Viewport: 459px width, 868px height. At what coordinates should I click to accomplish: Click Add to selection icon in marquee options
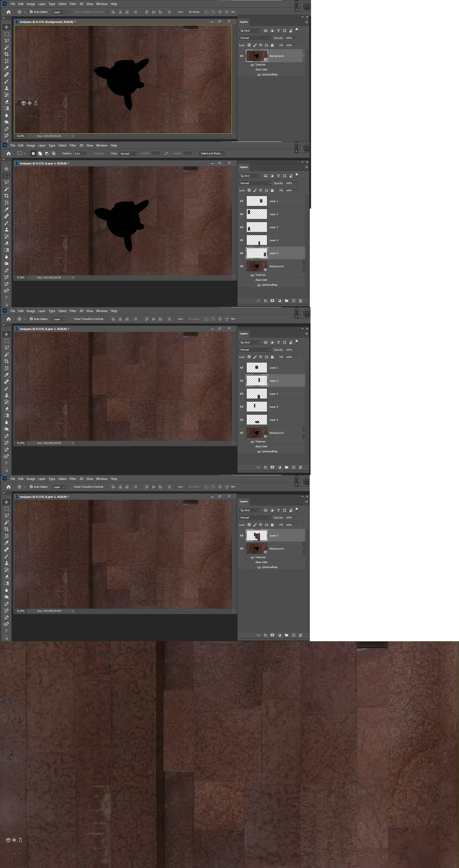pos(40,153)
